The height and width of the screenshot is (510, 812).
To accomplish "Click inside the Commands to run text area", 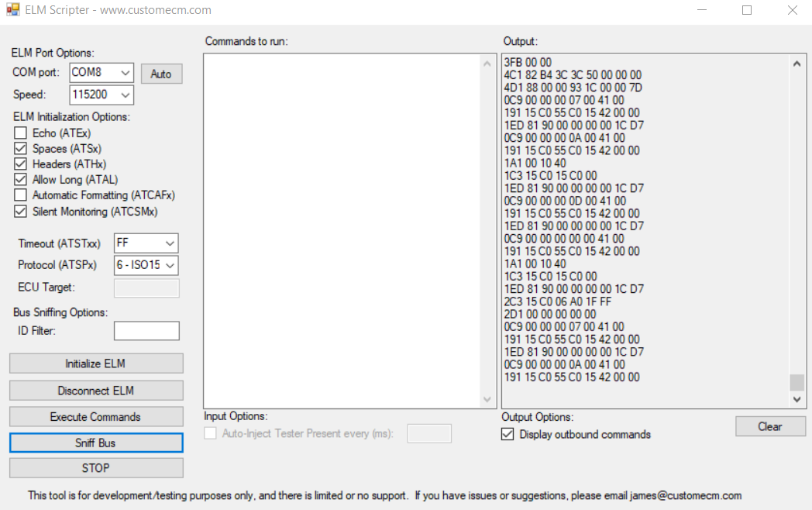I will point(342,231).
